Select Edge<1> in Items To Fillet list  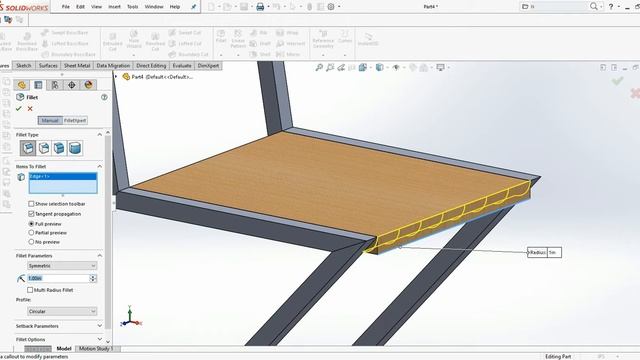point(63,176)
